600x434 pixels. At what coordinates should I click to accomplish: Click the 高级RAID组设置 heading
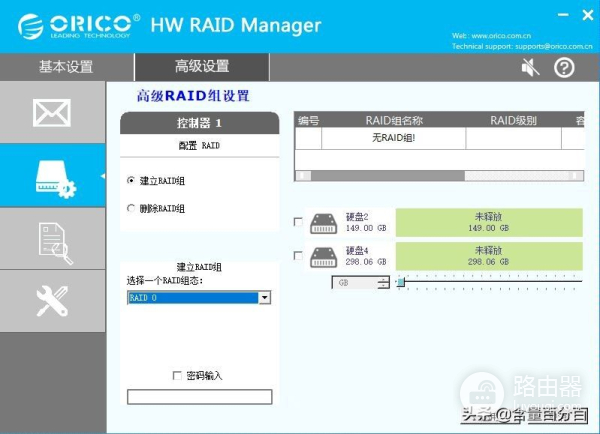point(193,96)
